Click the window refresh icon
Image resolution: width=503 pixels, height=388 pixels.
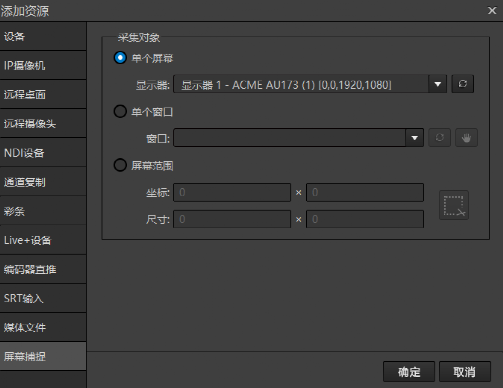[439, 137]
